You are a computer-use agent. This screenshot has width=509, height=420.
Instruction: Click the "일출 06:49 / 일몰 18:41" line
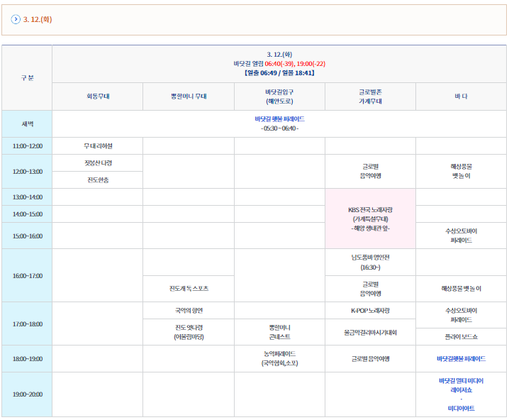tap(279, 73)
